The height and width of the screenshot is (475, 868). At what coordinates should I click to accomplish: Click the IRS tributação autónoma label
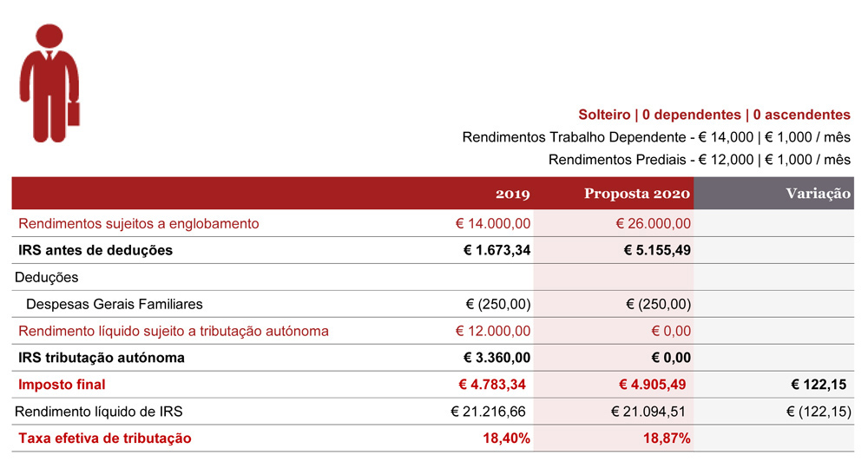point(102,358)
